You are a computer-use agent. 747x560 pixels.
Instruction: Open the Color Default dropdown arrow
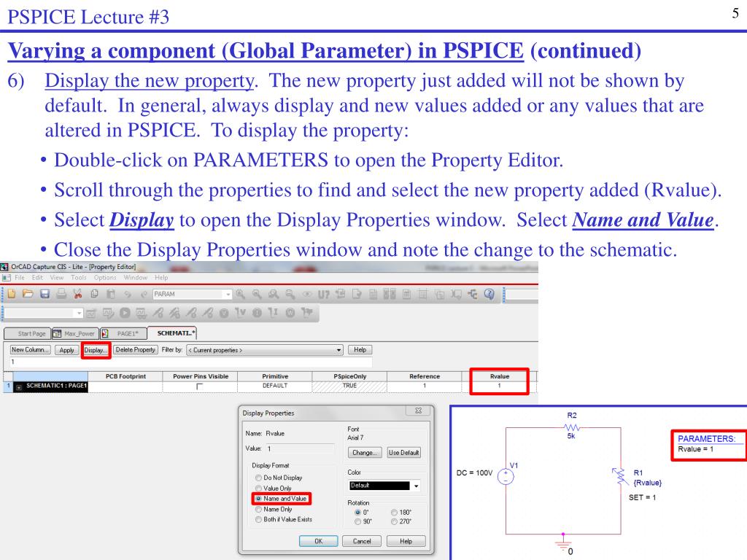point(416,486)
